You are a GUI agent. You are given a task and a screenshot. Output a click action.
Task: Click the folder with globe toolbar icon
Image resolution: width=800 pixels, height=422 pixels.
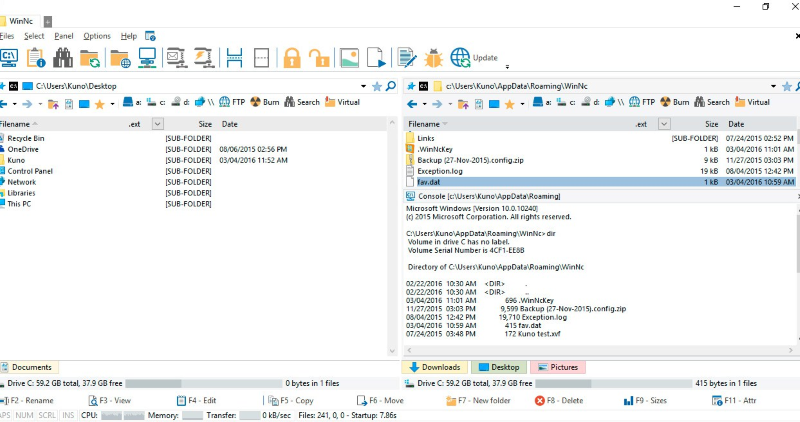(120, 58)
